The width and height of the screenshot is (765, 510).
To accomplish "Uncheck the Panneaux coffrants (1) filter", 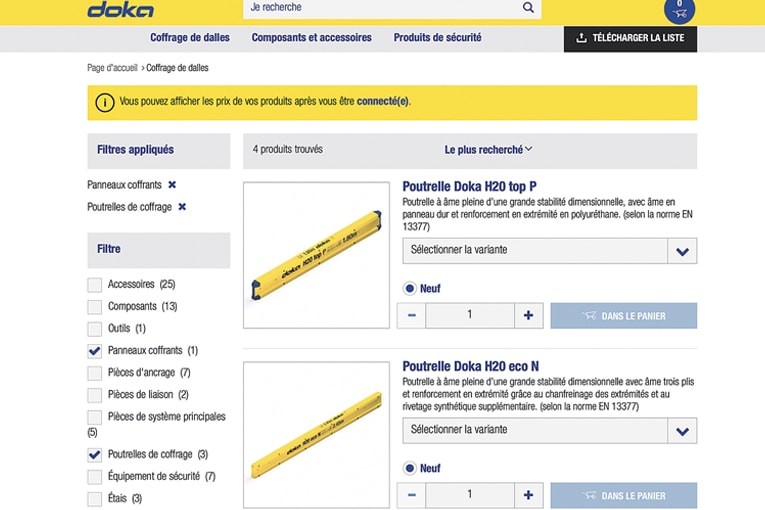I will point(95,350).
